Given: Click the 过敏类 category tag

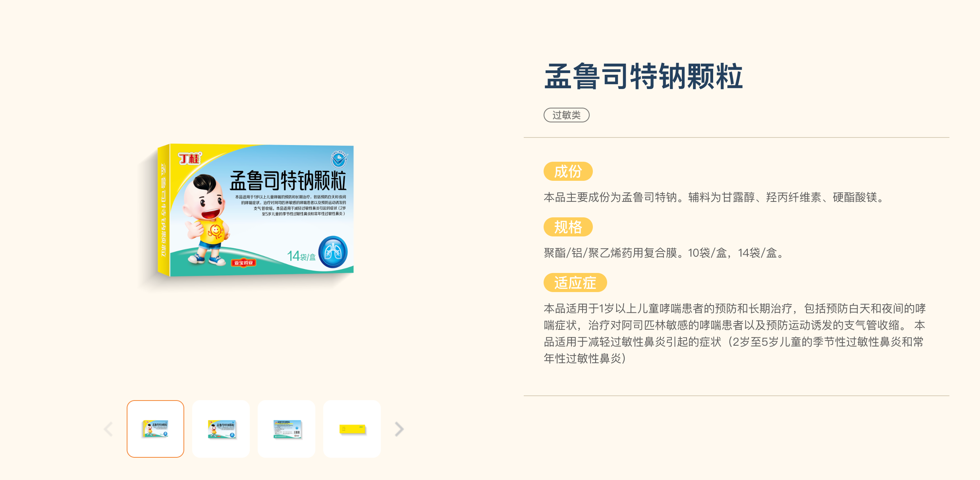Looking at the screenshot, I should 566,115.
